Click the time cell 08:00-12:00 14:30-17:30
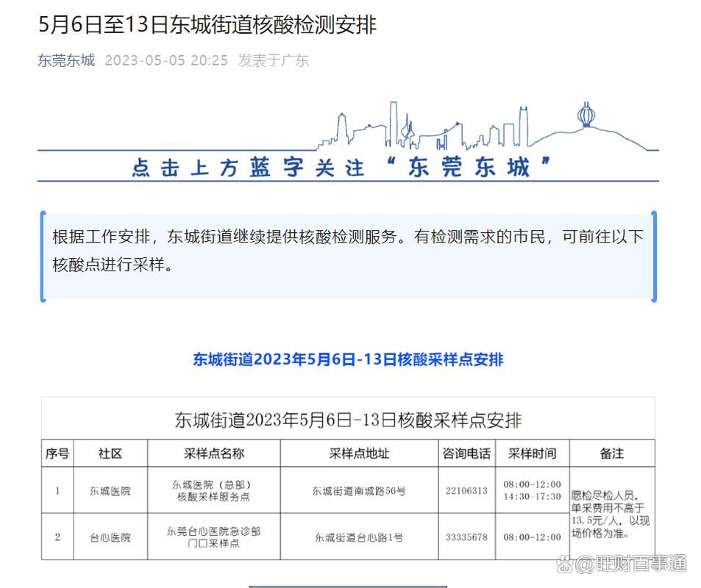701x588 pixels. tap(533, 490)
